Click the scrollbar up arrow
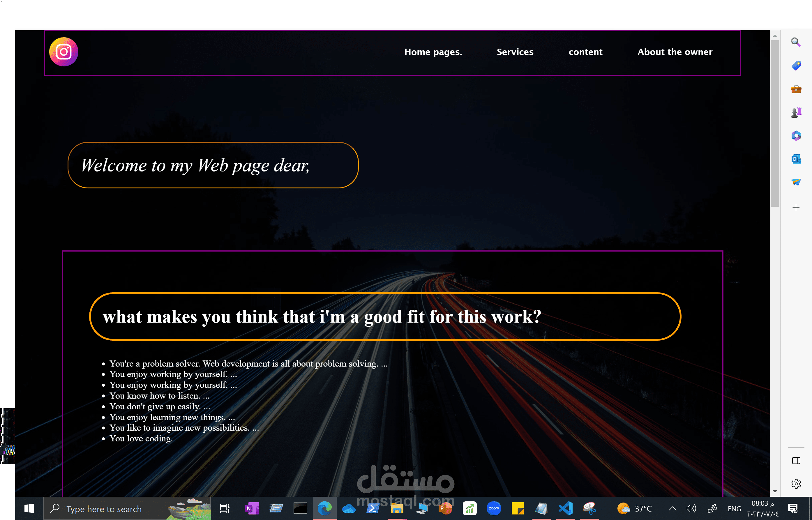 click(x=775, y=36)
